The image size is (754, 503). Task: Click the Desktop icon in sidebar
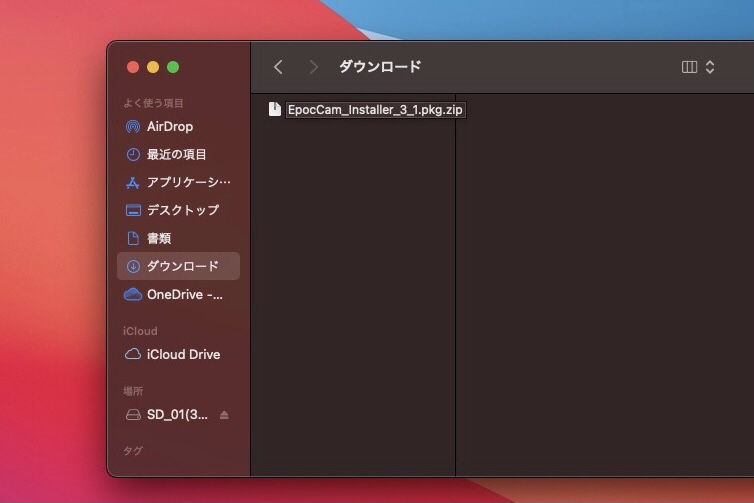click(133, 210)
